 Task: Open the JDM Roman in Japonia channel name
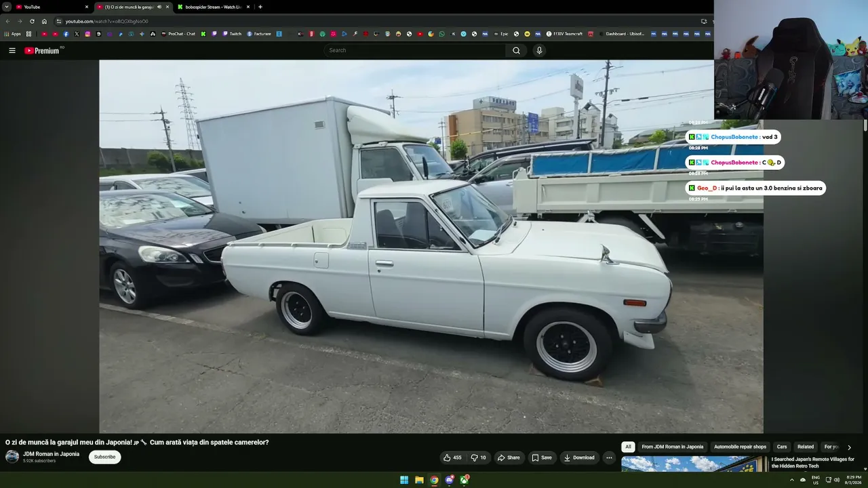coord(51,454)
